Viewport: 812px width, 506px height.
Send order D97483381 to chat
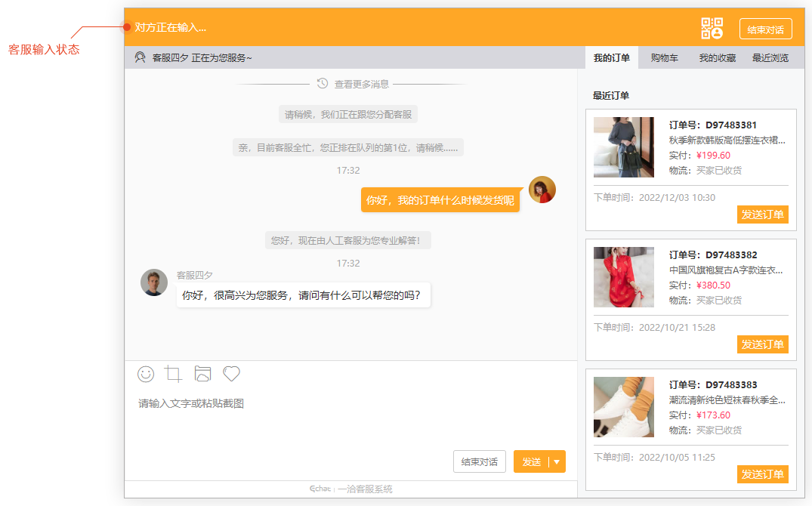pos(762,214)
